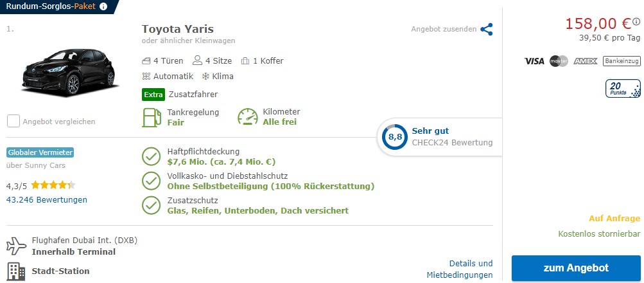644x283 pixels.
Task: Open Details und Mietbedingungen link
Action: [471, 269]
